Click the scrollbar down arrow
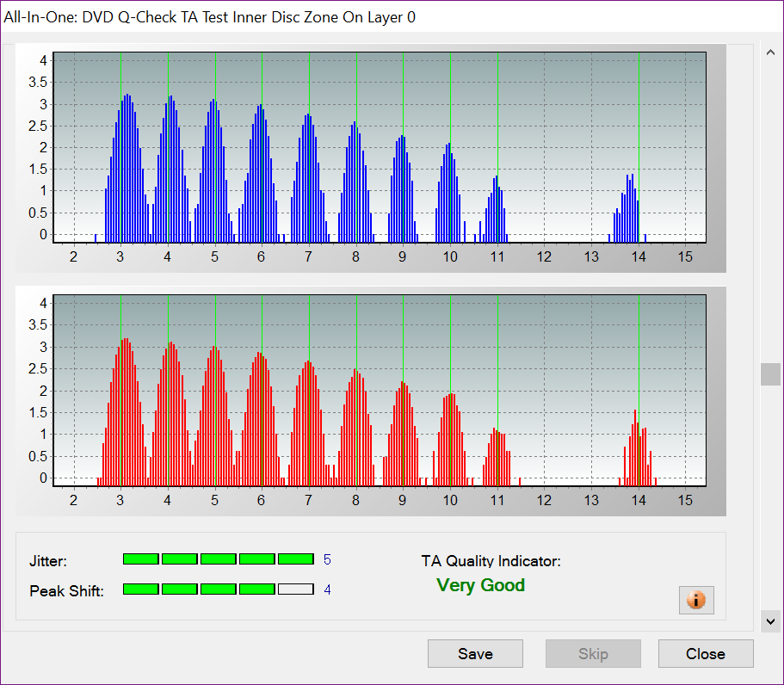784x685 pixels. tap(770, 620)
